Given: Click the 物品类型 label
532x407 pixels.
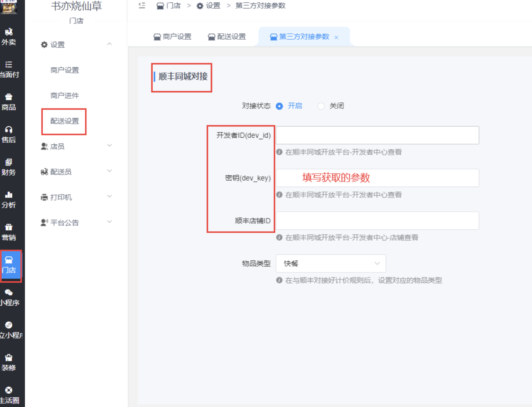Looking at the screenshot, I should click(x=256, y=263).
